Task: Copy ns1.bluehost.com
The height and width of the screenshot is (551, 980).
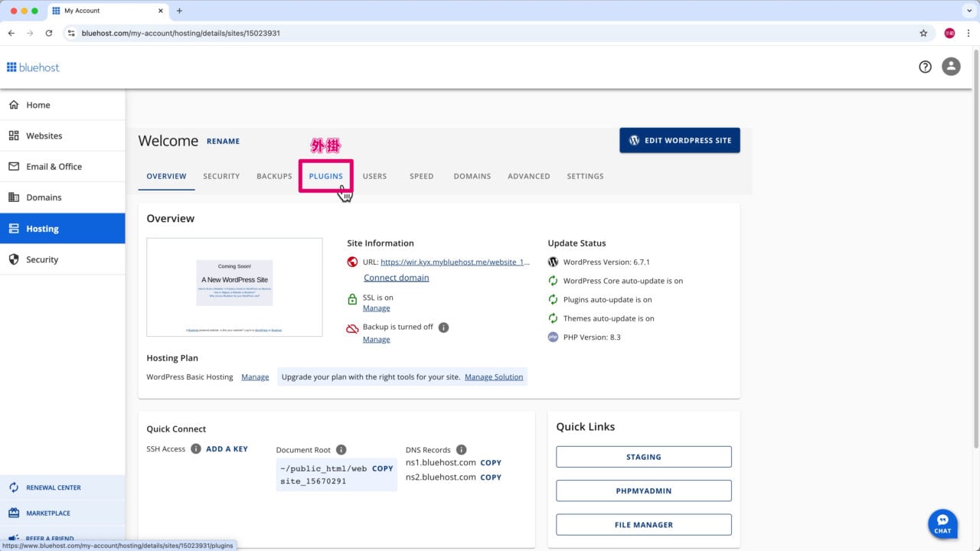Action: coord(491,463)
